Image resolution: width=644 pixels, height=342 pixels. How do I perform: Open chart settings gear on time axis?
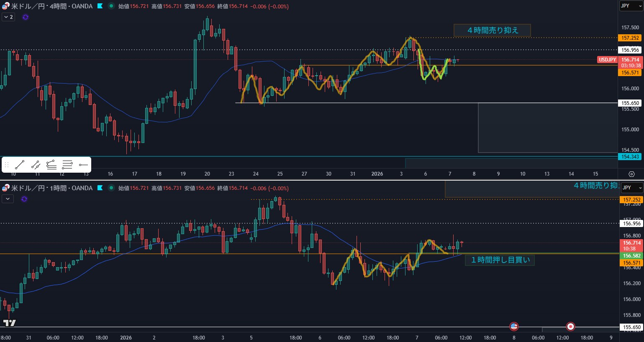[x=631, y=174]
